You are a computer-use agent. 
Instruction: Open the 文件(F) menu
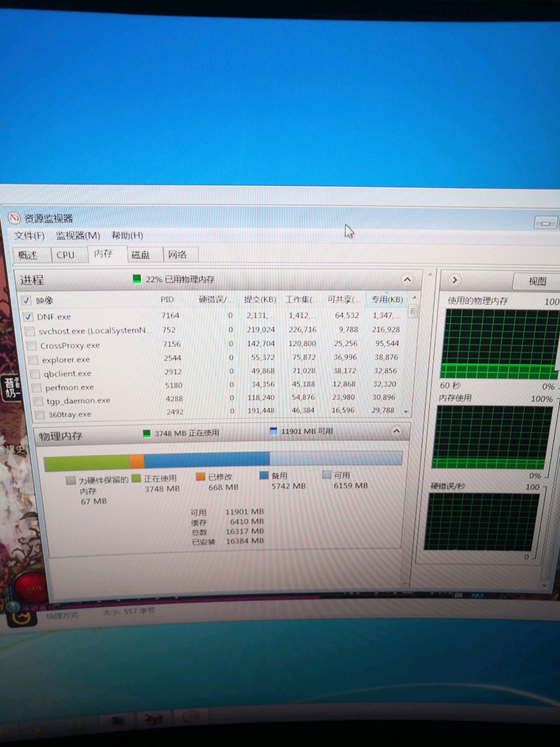pyautogui.click(x=29, y=236)
